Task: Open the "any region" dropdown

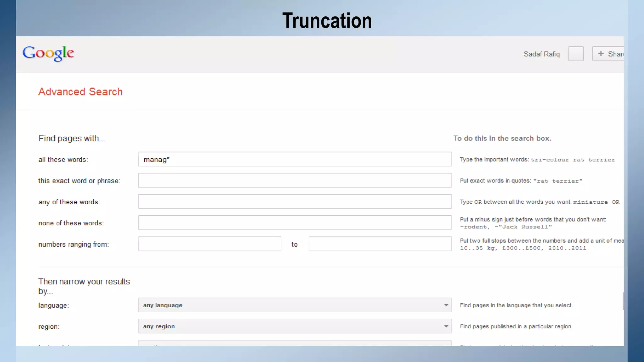Action: coord(295,326)
